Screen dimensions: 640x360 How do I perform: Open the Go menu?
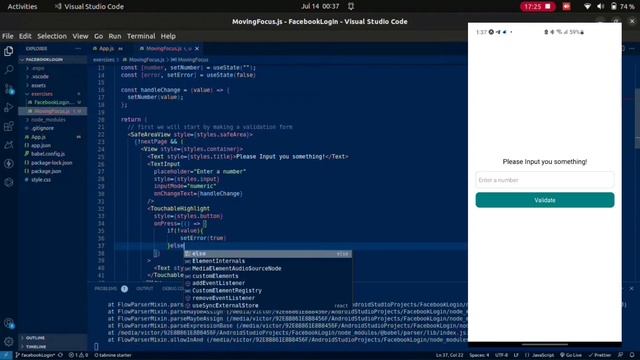tap(98, 36)
